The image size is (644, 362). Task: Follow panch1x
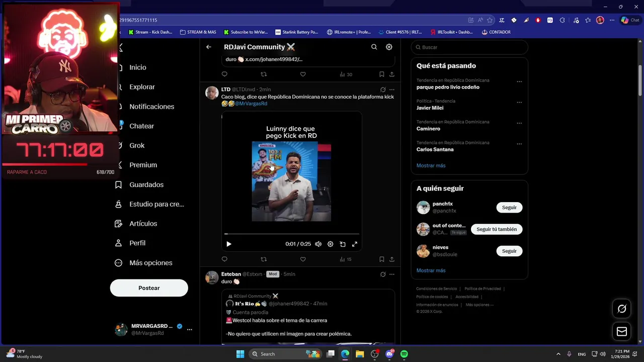point(509,207)
